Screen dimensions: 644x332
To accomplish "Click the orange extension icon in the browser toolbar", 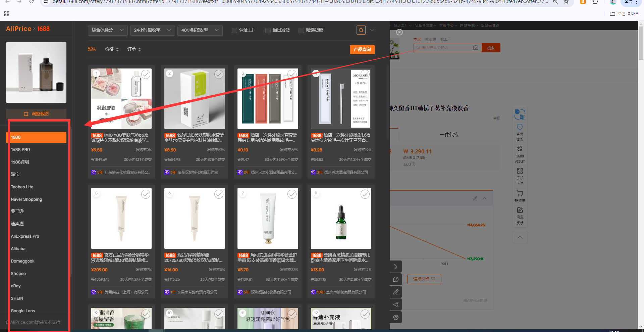I will click(583, 2).
